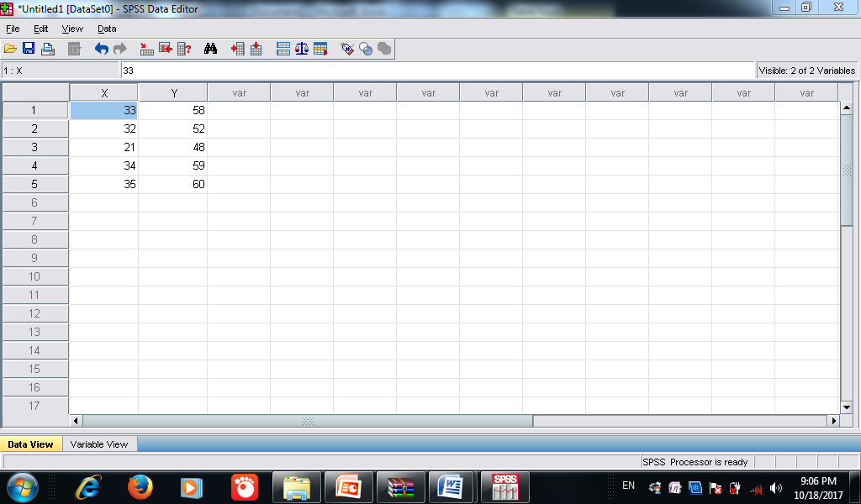Image resolution: width=861 pixels, height=504 pixels.
Task: Open the Variables info icon with question mark
Action: [x=184, y=49]
